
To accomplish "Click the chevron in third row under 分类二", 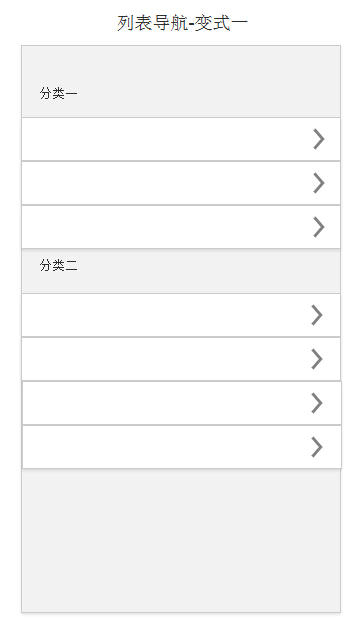I will 317,403.
